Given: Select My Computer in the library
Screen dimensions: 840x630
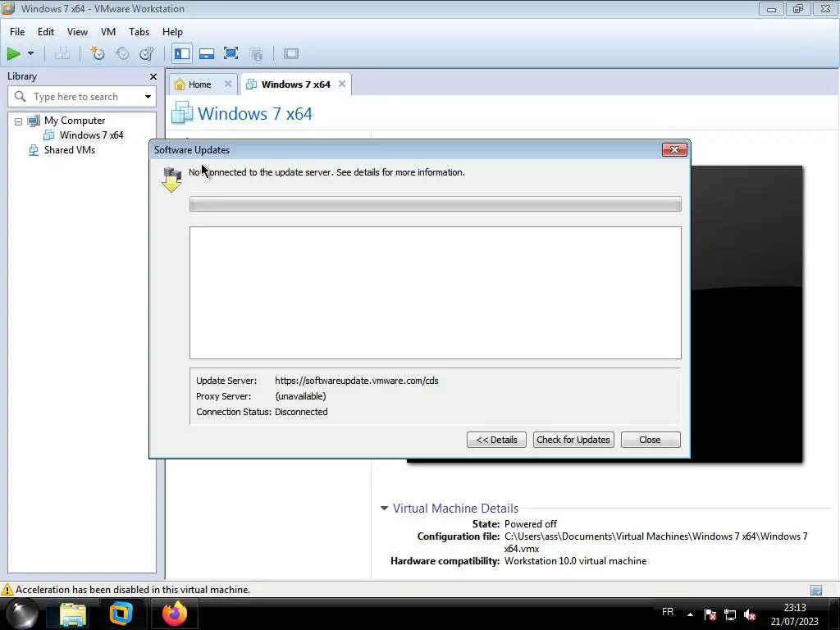Looking at the screenshot, I should (x=75, y=121).
